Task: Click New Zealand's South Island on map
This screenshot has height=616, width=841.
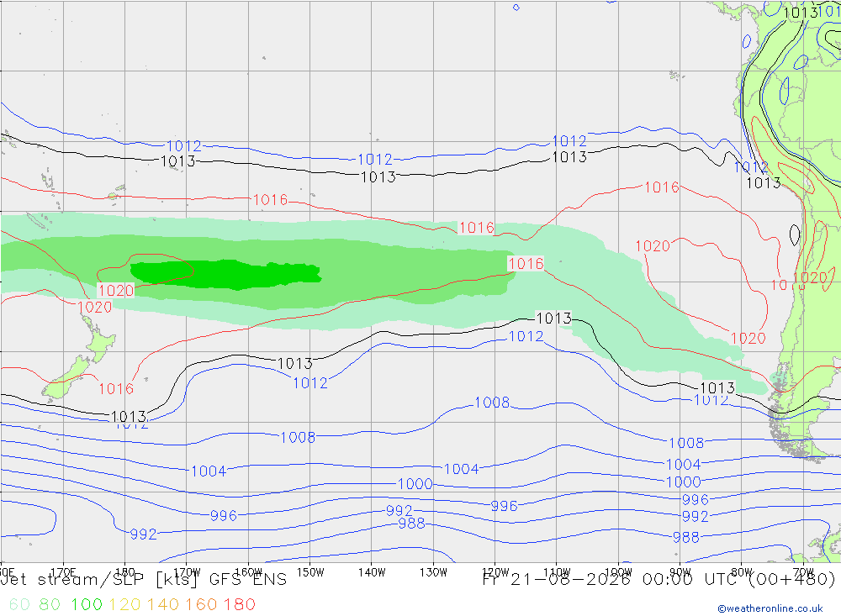Action: click(66, 378)
